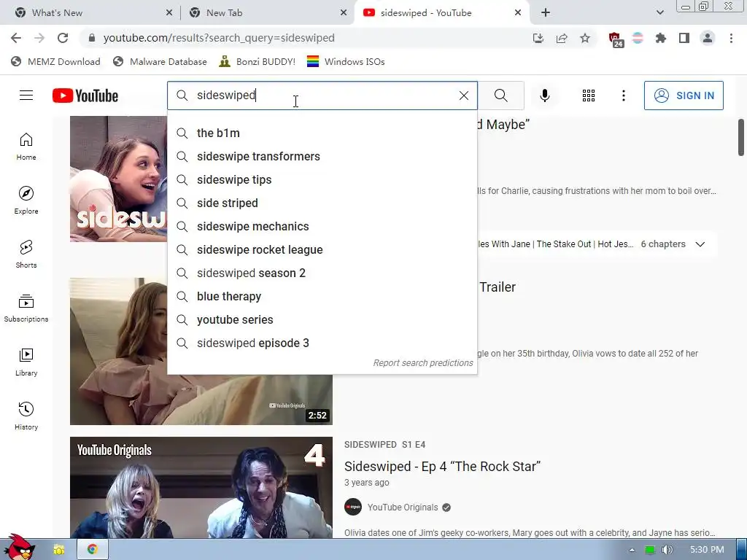Screen dimensions: 747x560
Task: Close the sideswiped - YouTube tab
Action: pyautogui.click(x=518, y=13)
